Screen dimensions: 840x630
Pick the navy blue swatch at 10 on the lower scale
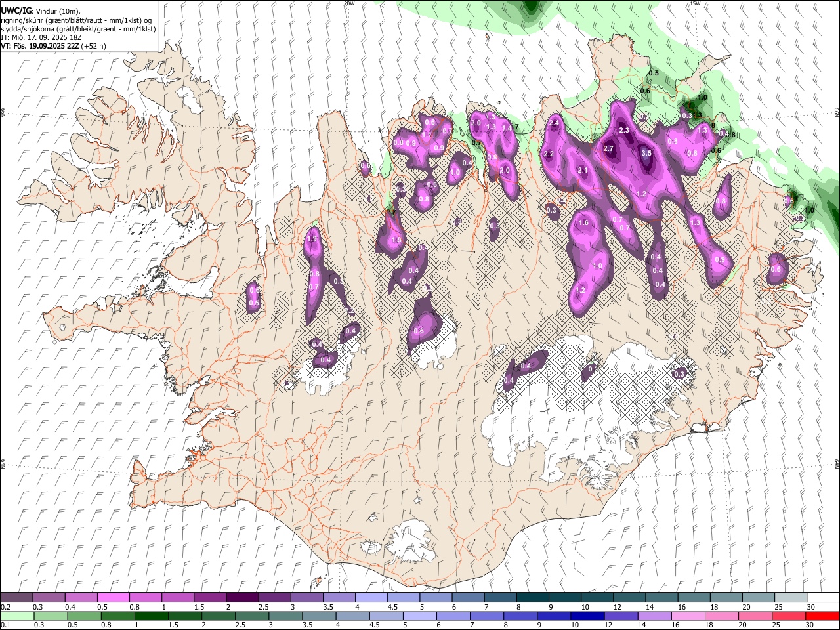coord(587,616)
